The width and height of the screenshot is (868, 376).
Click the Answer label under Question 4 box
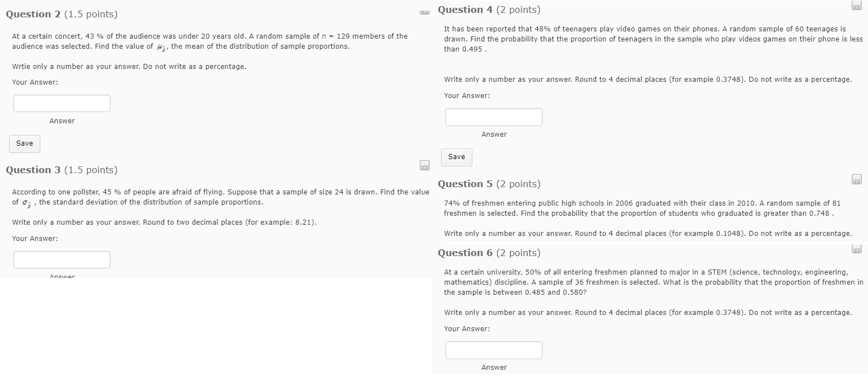(x=494, y=134)
